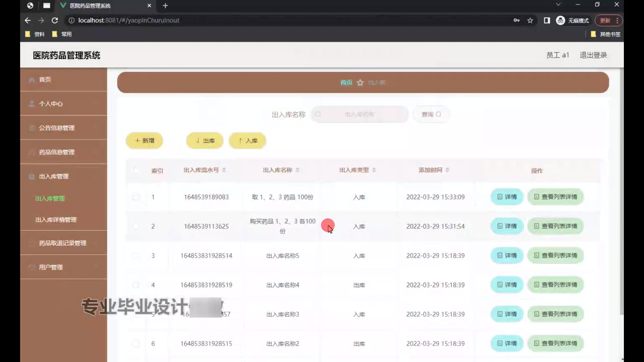
Task: Click the magnifier icon on the 查询 button
Action: click(x=438, y=114)
